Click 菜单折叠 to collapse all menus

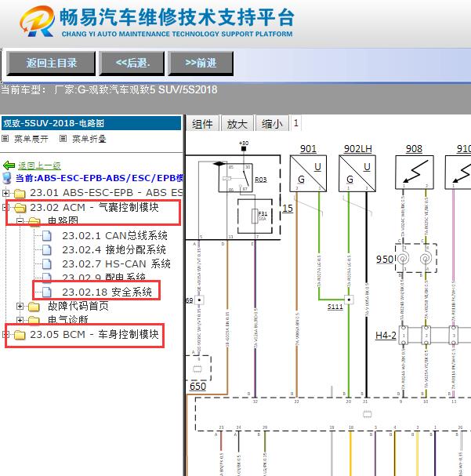[x=89, y=139]
